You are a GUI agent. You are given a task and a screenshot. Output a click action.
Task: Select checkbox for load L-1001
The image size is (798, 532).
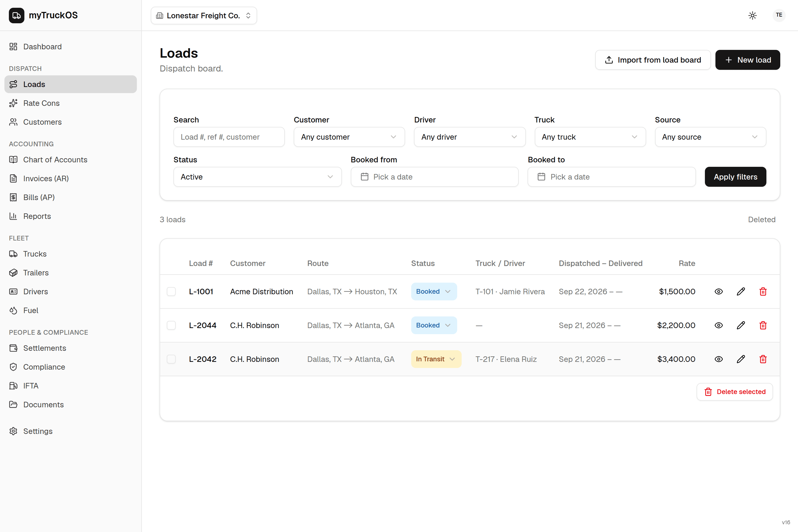(x=171, y=291)
